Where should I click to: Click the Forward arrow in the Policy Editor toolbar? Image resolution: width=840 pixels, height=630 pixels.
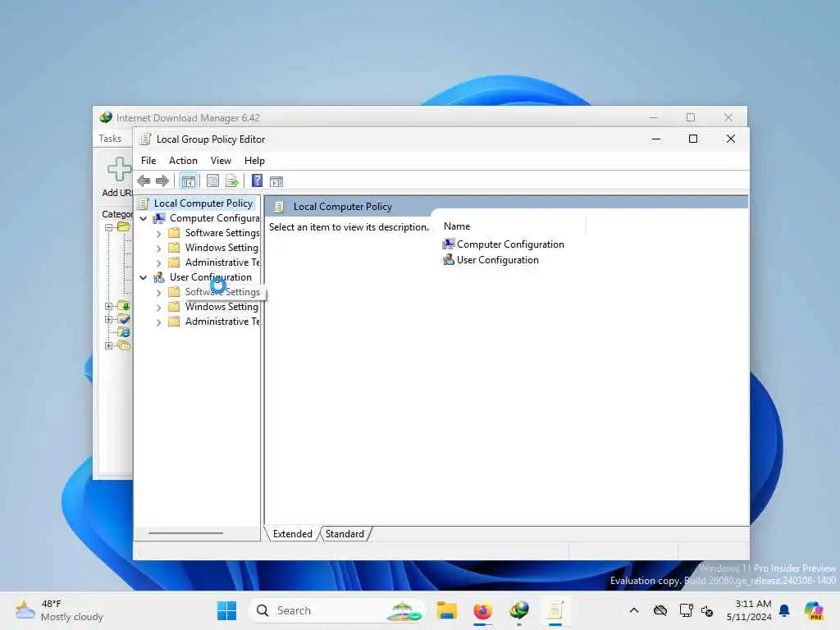(x=162, y=181)
